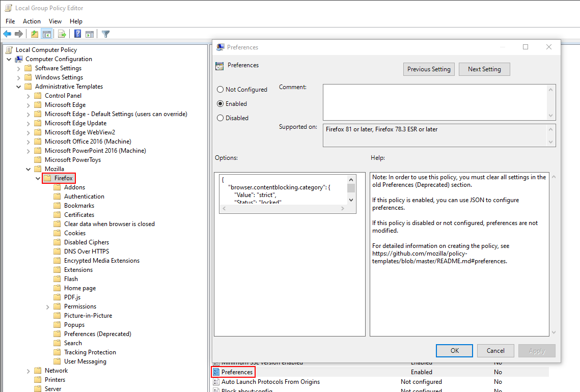Collapse the Administrative Templates node
This screenshot has width=580, height=392.
(x=18, y=87)
